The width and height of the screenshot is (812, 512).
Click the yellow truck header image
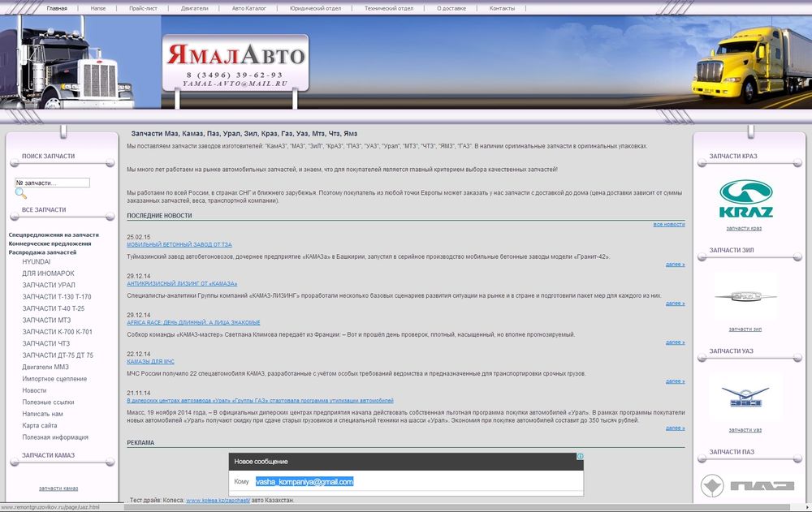point(751,65)
